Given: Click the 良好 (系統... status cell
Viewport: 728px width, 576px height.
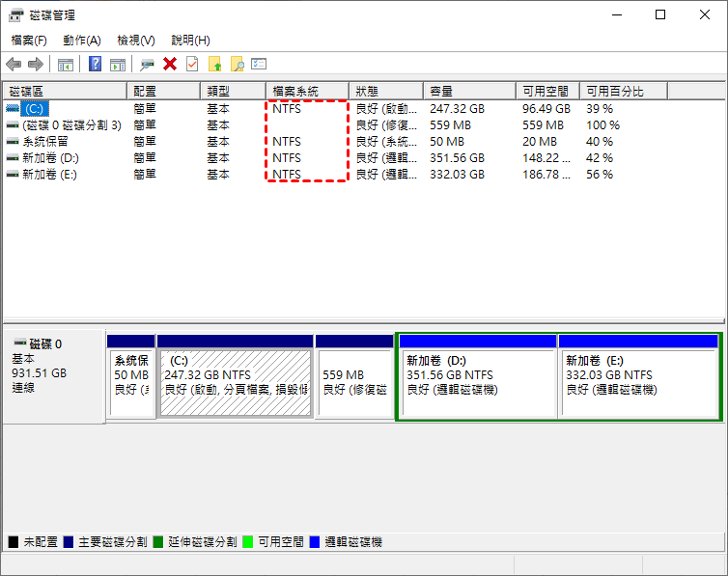Looking at the screenshot, I should [x=386, y=142].
